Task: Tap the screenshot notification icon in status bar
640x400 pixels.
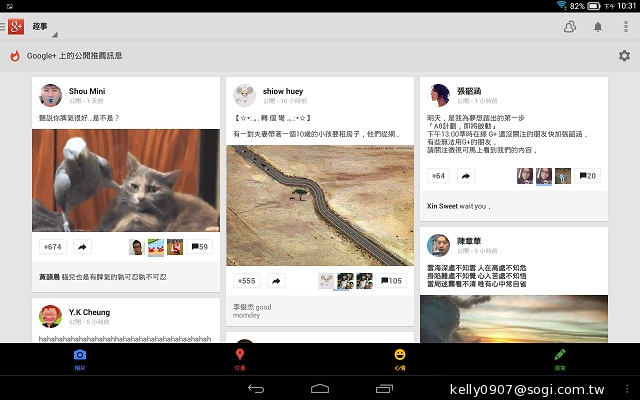Action: [10, 6]
